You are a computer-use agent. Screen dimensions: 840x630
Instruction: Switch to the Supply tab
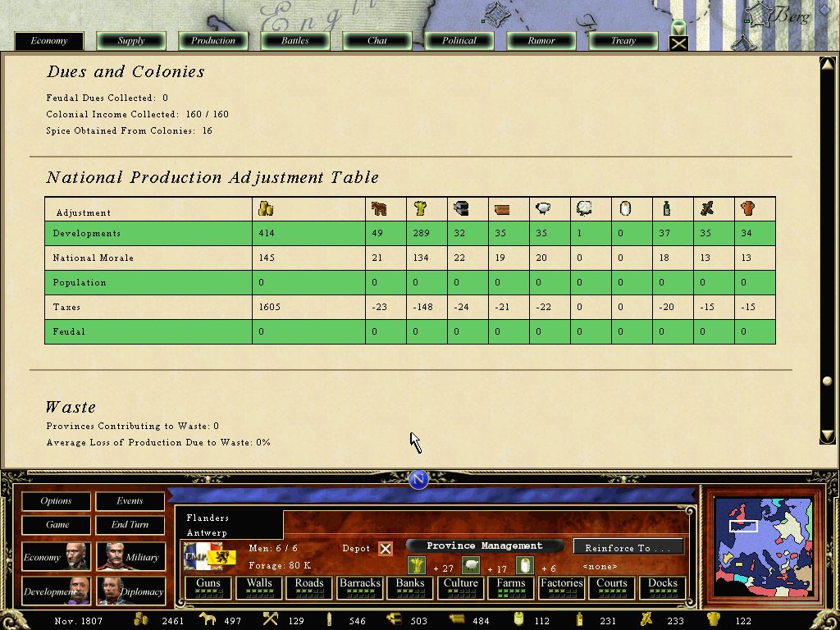(x=131, y=41)
